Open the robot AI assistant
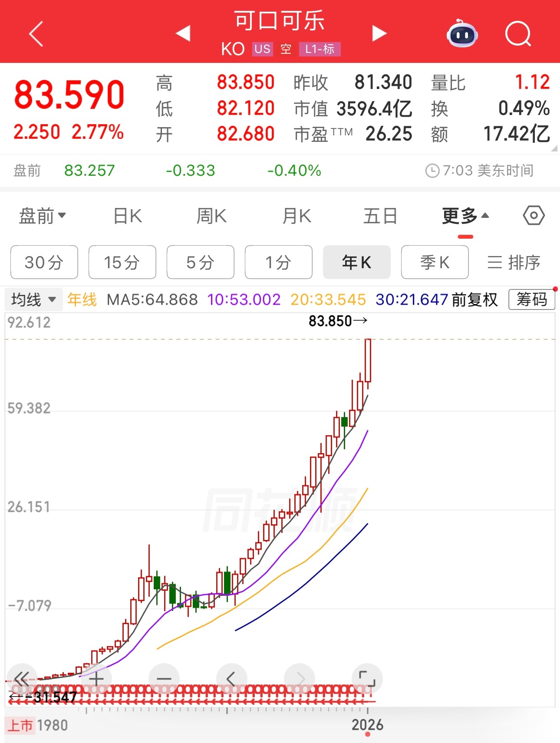Viewport: 560px width, 743px height. pyautogui.click(x=462, y=33)
